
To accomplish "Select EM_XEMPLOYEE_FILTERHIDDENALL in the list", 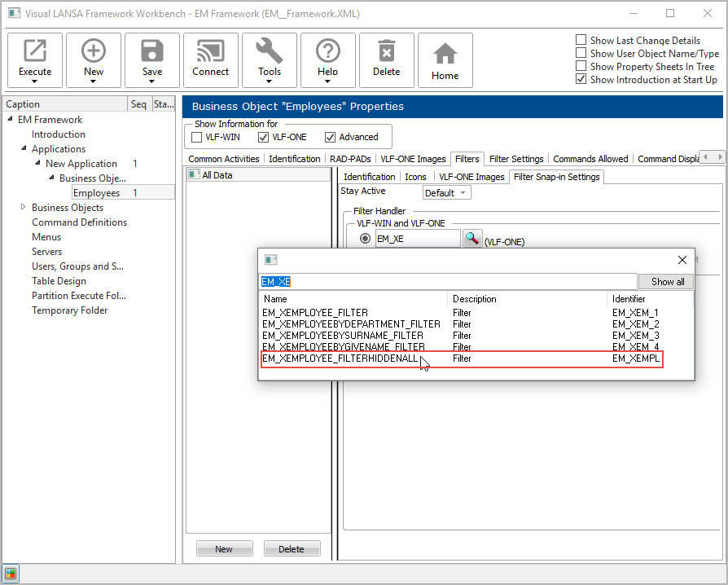I will [x=340, y=358].
